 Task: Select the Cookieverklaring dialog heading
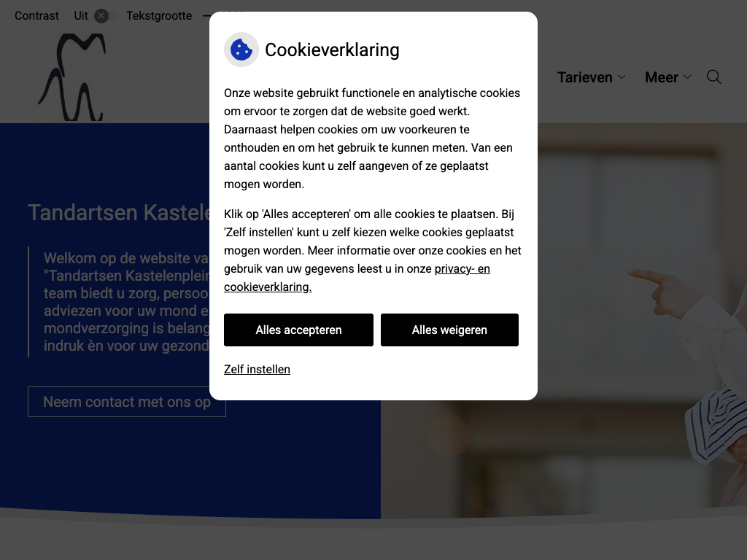(x=332, y=50)
